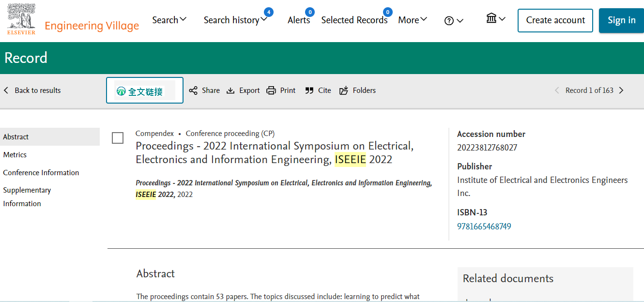This screenshot has width=644, height=302.
Task: Open the Alerts page
Action: click(x=299, y=20)
